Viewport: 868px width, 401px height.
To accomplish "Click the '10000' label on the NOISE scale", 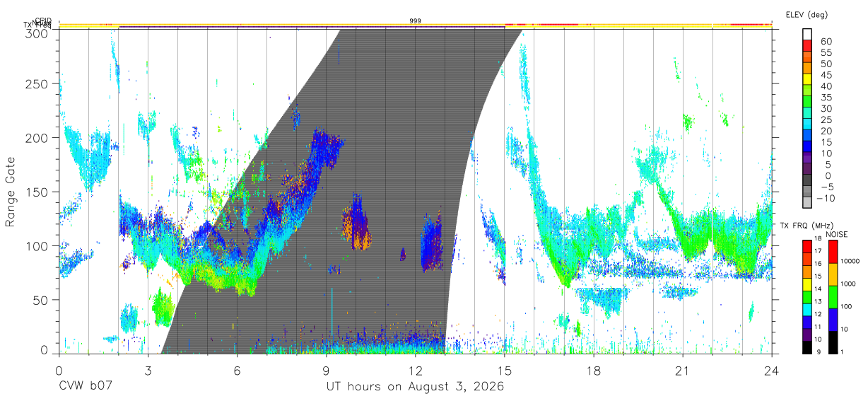I will pos(850,262).
